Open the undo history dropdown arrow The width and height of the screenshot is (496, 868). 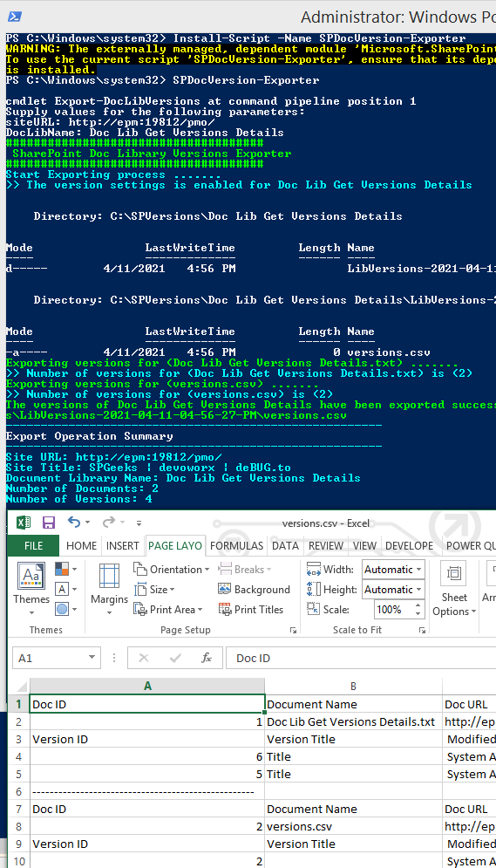(87, 523)
